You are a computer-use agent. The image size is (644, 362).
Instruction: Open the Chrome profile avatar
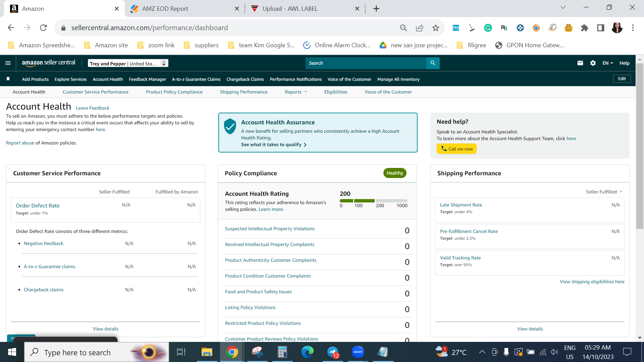coord(617,28)
